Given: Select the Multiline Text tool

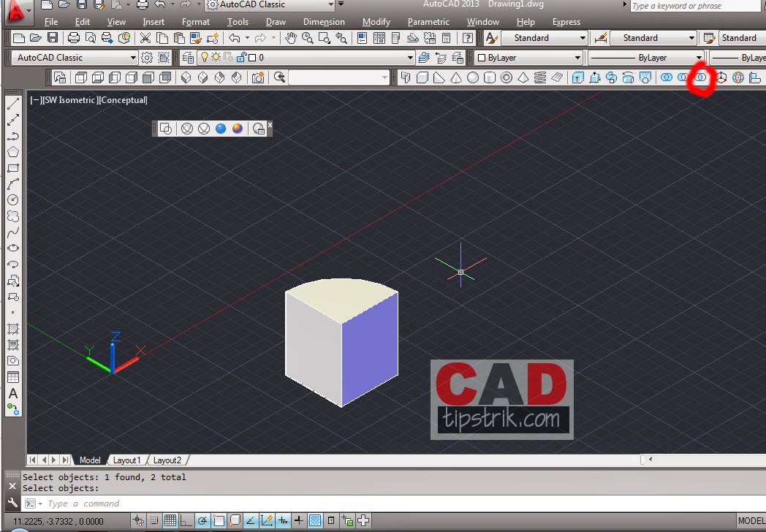Looking at the screenshot, I should [13, 393].
